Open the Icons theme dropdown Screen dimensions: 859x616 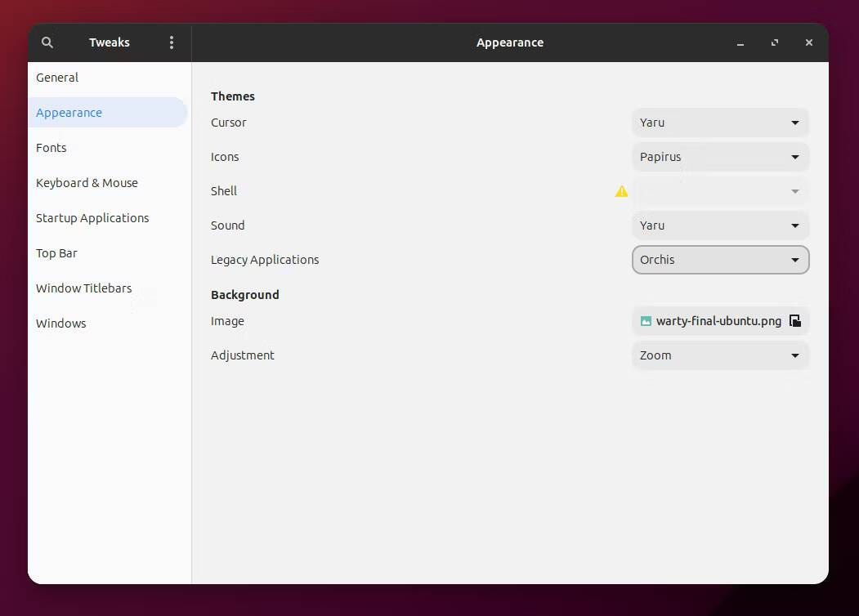pyautogui.click(x=720, y=157)
